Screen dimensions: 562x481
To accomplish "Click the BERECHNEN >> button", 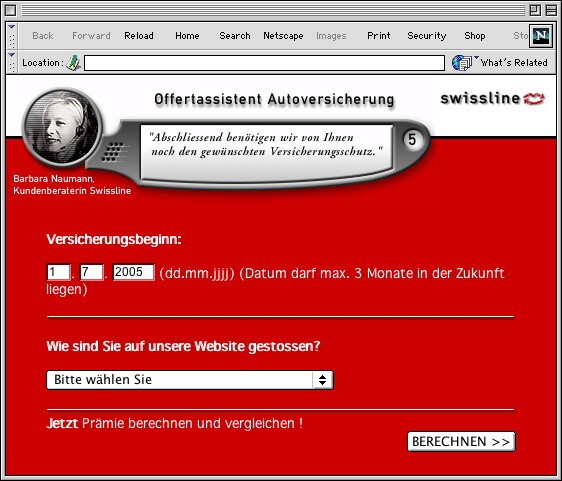I will [x=461, y=442].
